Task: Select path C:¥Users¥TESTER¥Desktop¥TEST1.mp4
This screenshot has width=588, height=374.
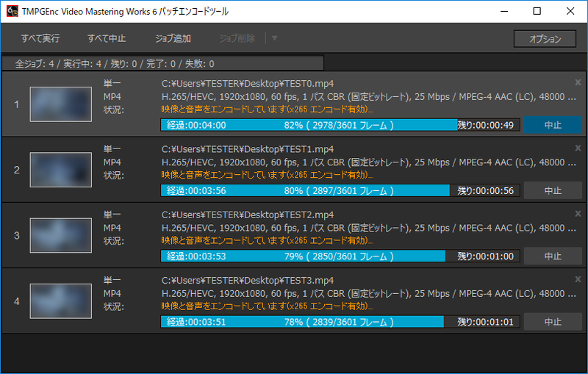Action: [x=248, y=149]
